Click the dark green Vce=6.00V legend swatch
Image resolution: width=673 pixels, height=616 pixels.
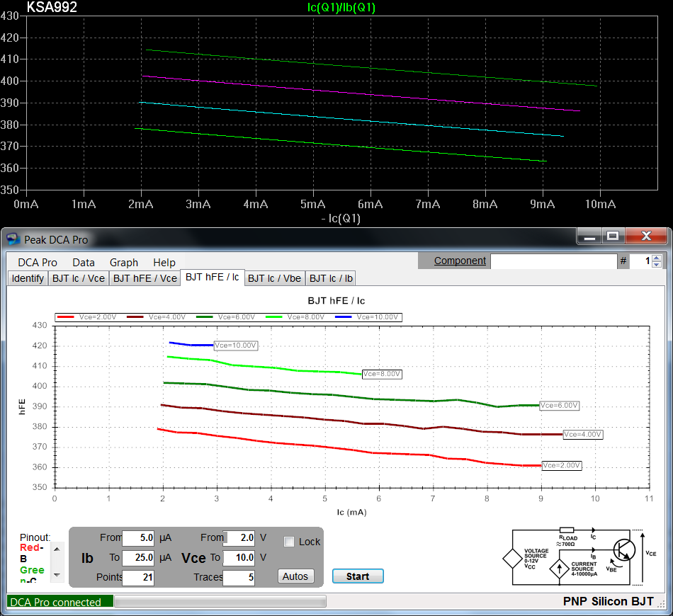[204, 317]
